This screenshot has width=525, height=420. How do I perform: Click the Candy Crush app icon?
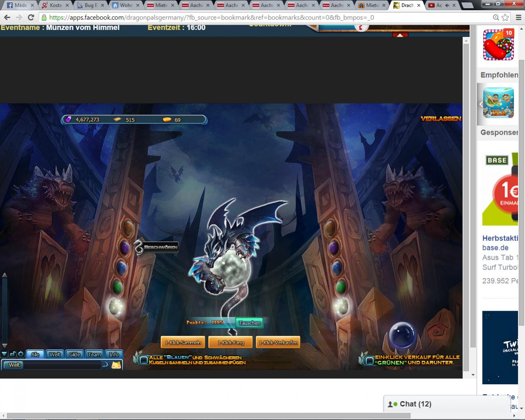coord(498,45)
